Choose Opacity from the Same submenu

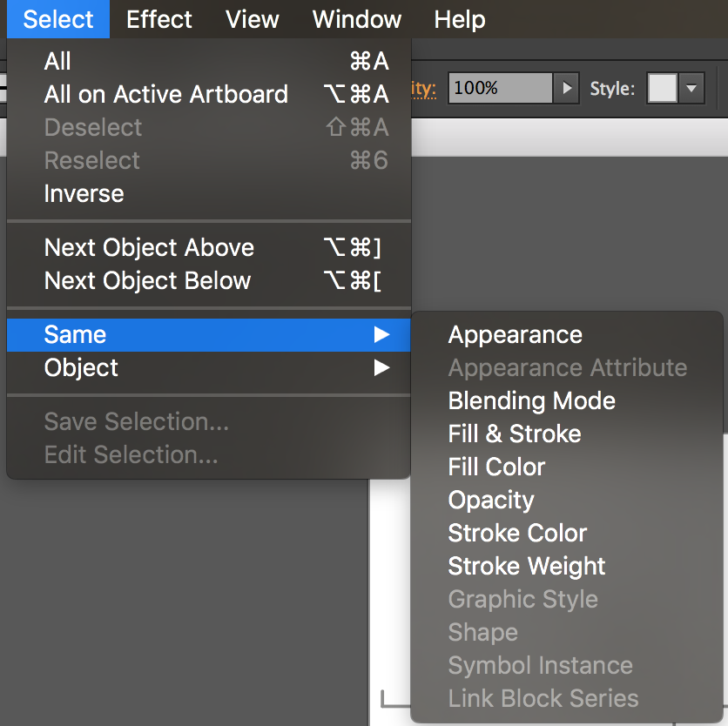tap(490, 500)
